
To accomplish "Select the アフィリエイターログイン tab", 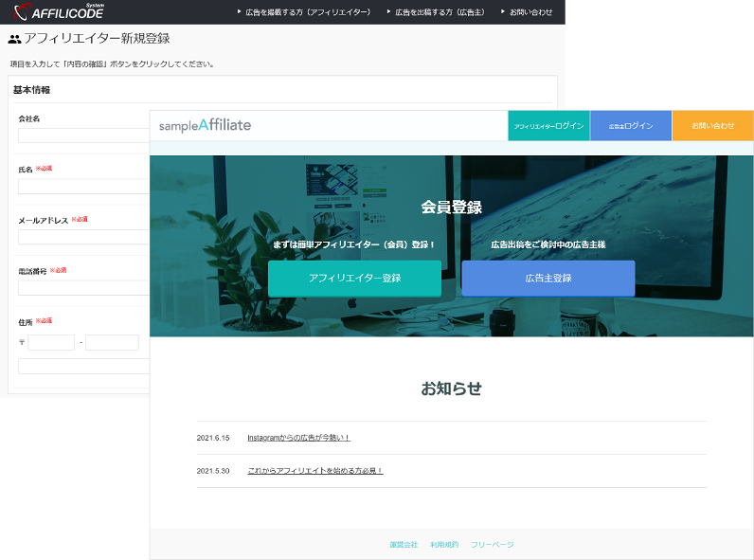I will pos(548,126).
